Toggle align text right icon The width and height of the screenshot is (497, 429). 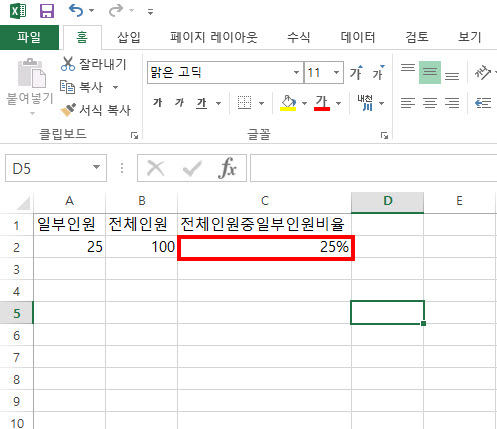point(452,103)
